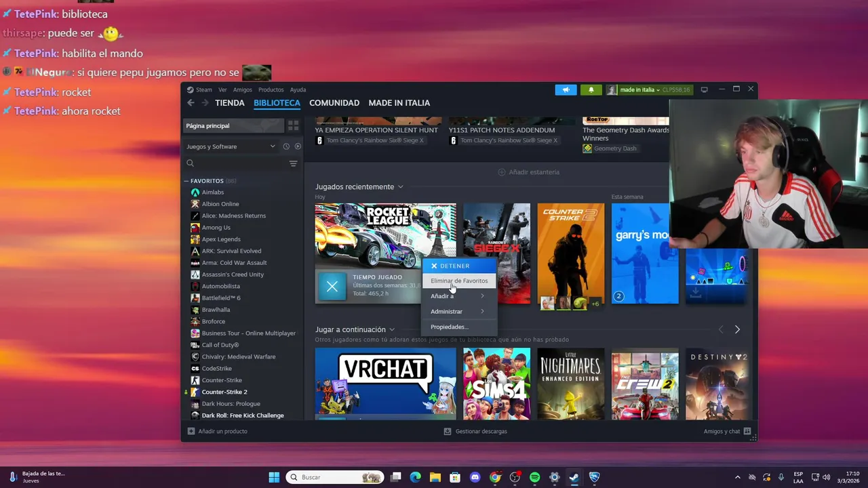868x488 pixels.
Task: Open the Administrar submenu
Action: [458, 311]
